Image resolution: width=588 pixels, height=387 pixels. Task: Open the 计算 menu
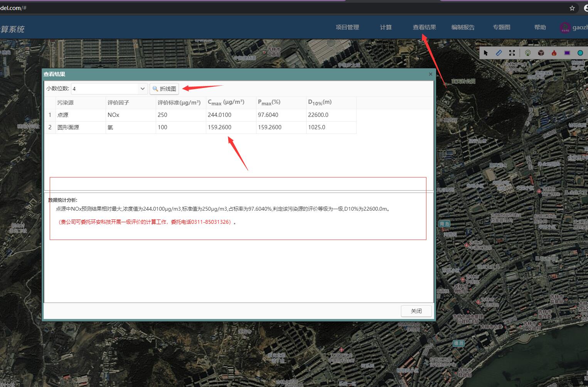tap(386, 27)
